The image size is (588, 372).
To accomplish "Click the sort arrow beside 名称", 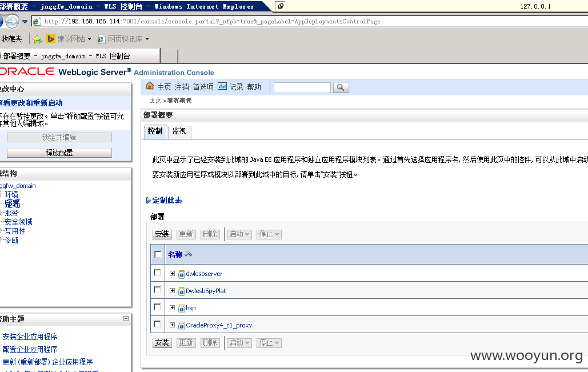I will pyautogui.click(x=188, y=254).
